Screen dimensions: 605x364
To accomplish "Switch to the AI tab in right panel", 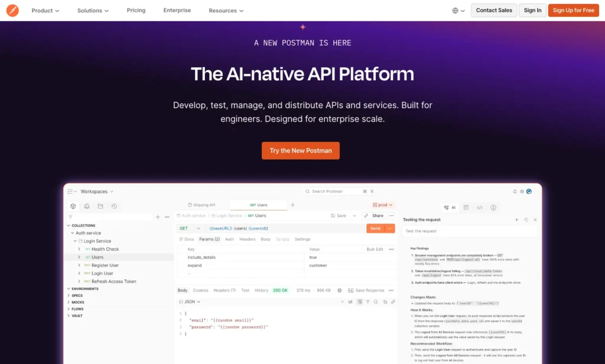I will click(x=450, y=207).
